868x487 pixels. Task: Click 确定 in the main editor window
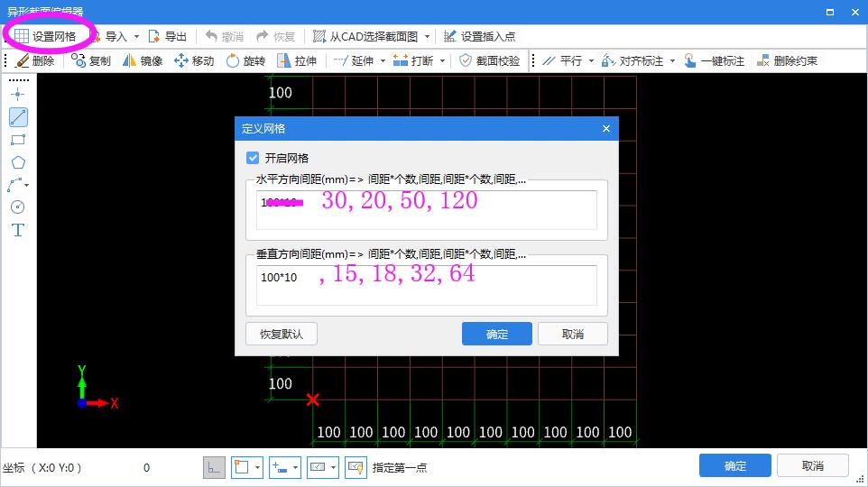(x=735, y=466)
